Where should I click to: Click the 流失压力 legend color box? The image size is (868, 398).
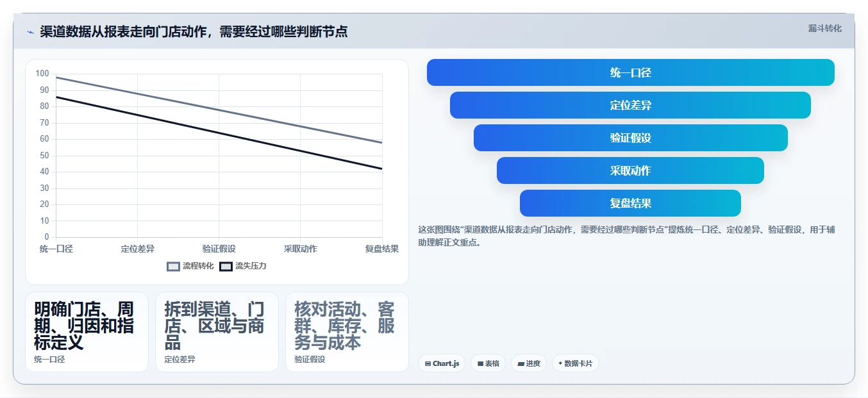pyautogui.click(x=226, y=266)
